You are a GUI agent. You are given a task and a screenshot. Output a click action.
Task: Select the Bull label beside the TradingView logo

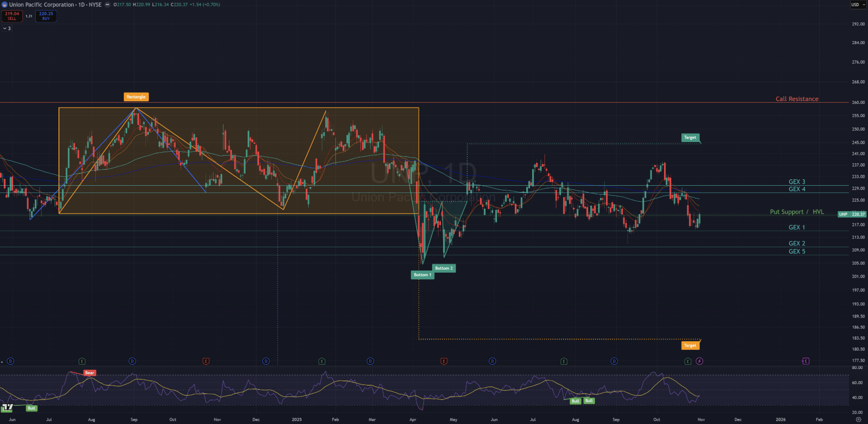pos(31,408)
